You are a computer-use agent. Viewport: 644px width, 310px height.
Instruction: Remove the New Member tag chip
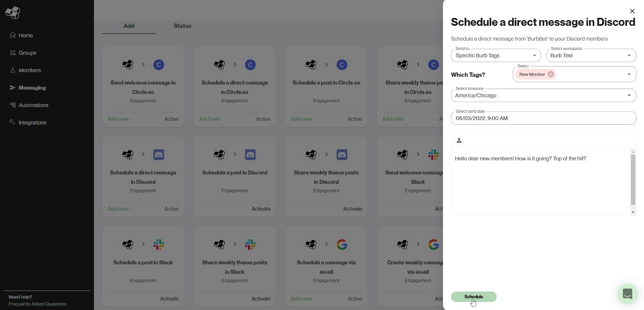[551, 74]
